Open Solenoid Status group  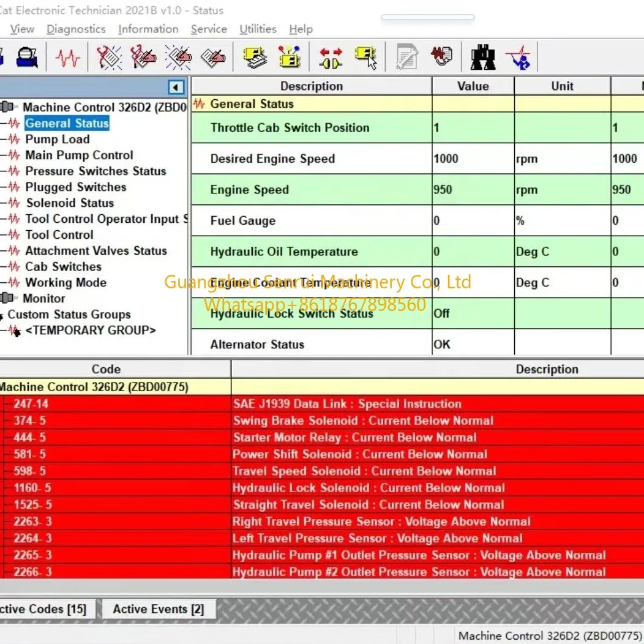(x=70, y=203)
